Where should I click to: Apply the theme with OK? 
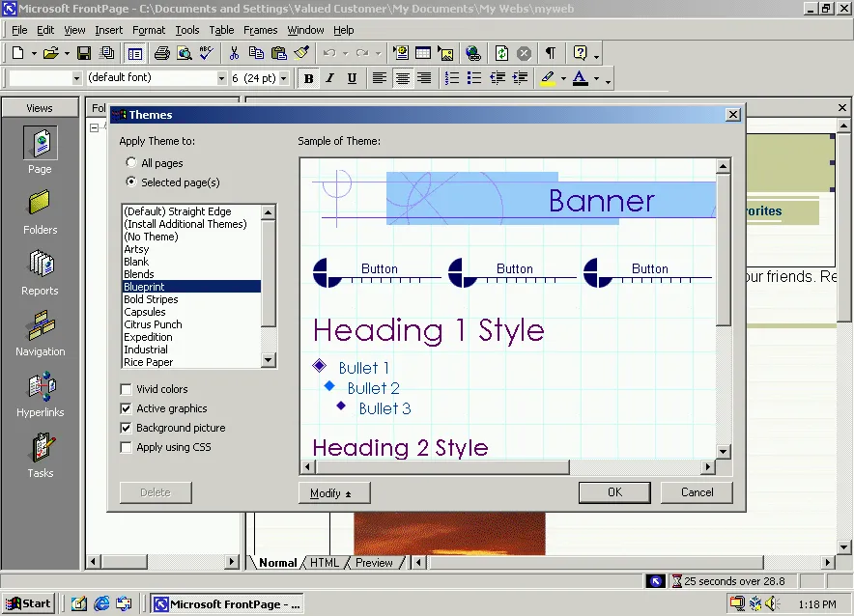[x=614, y=492]
